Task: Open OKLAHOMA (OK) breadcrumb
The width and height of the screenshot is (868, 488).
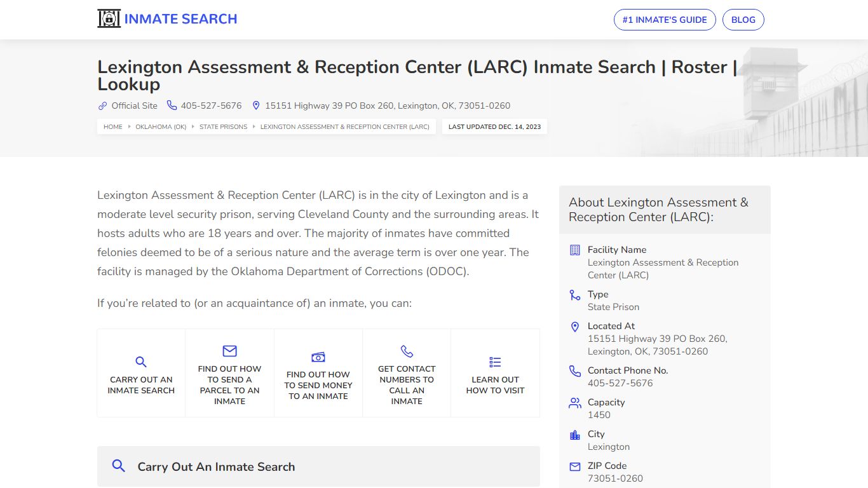Action: pos(161,127)
